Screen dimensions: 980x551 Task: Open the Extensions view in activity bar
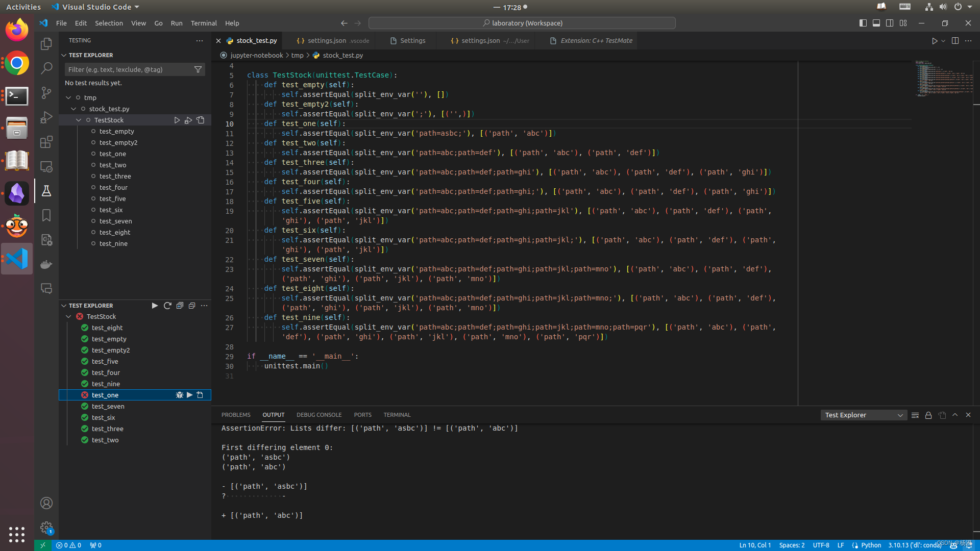point(46,142)
